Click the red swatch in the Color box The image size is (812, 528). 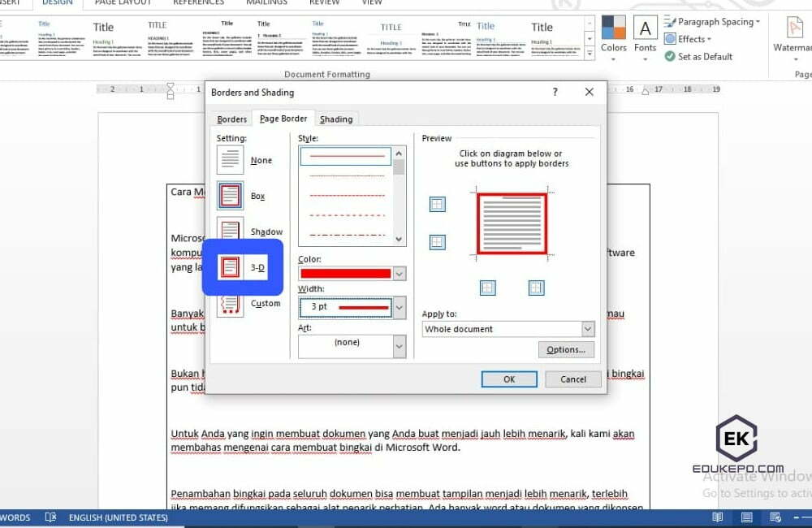[345, 274]
